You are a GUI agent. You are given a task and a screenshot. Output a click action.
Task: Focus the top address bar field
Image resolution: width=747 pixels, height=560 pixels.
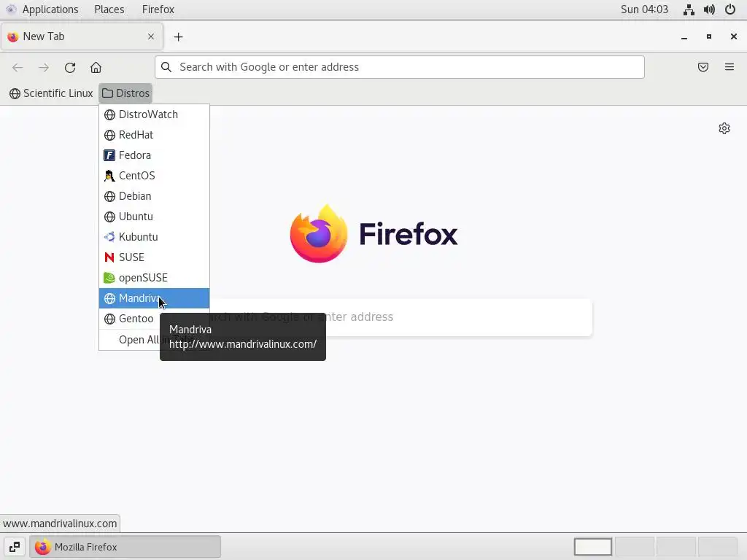tap(399, 67)
